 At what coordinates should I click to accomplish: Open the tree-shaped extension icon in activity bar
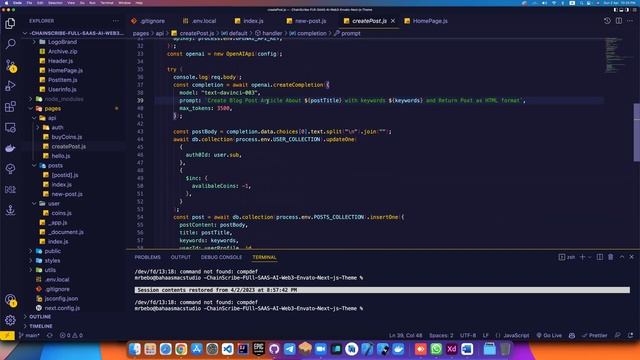pyautogui.click(x=10, y=169)
